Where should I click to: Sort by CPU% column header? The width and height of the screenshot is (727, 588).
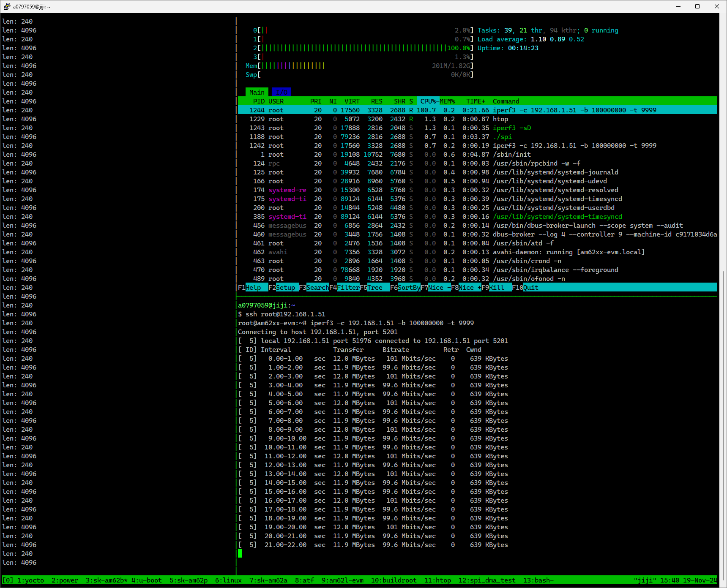coord(428,101)
